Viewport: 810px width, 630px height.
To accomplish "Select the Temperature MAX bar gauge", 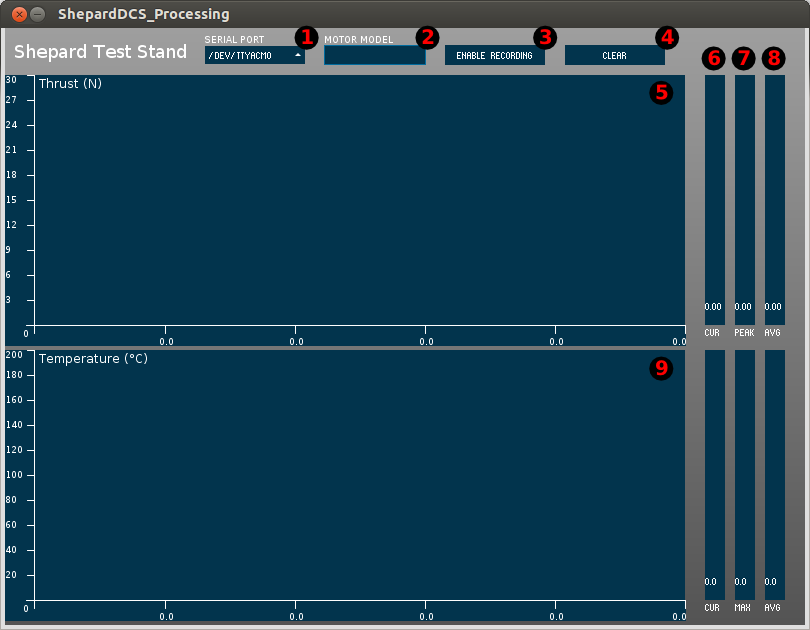I will tap(744, 475).
